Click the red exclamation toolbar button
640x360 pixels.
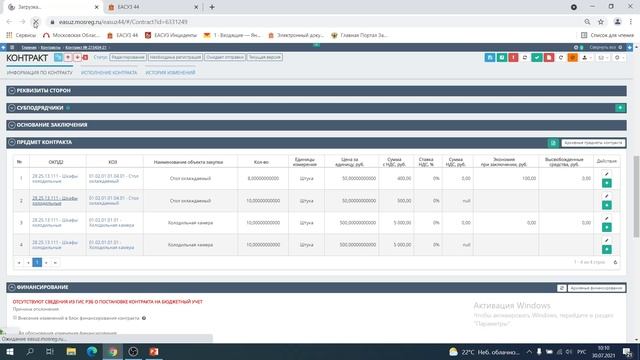[x=513, y=58]
